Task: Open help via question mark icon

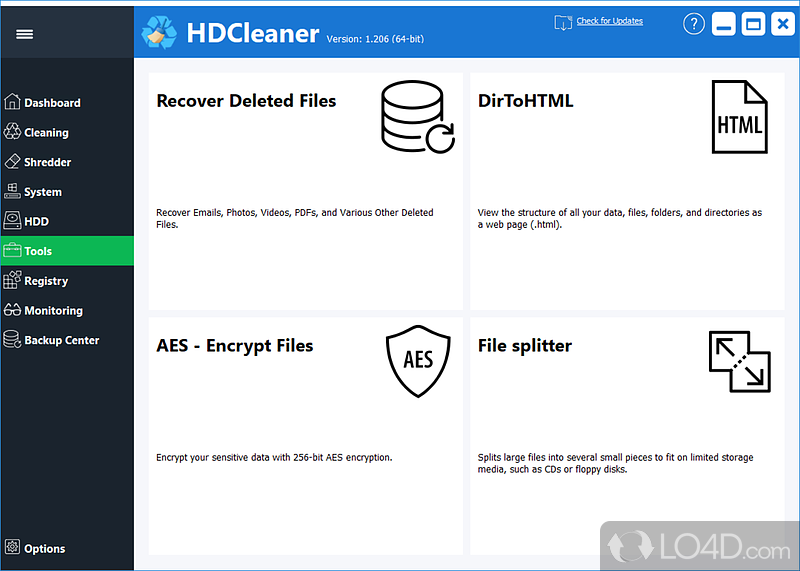Action: pos(694,24)
